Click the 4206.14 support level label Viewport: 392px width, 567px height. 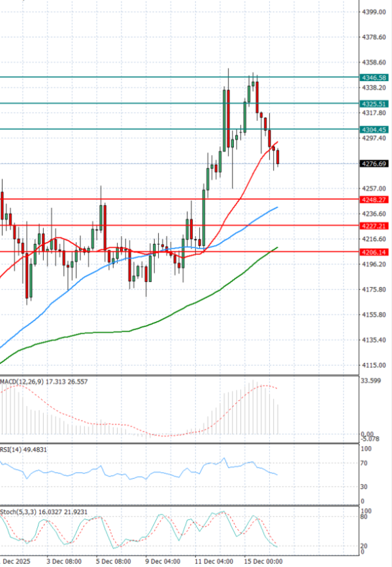point(374,251)
